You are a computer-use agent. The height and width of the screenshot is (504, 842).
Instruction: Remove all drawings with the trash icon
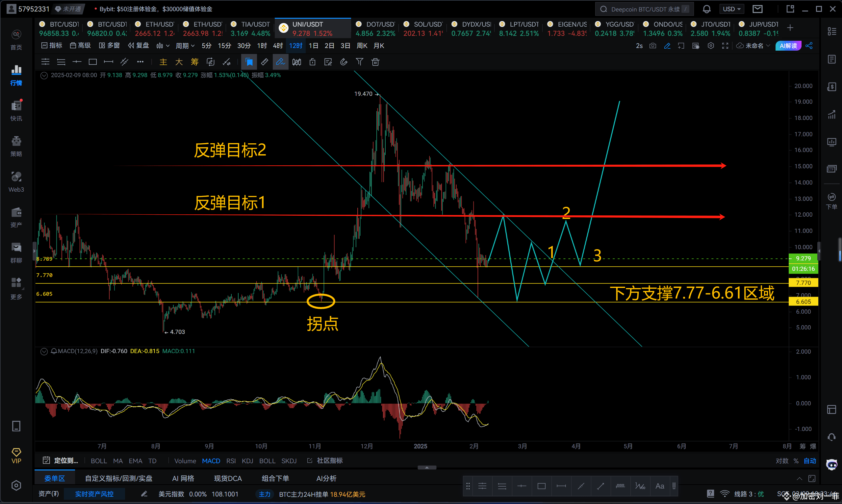point(375,62)
